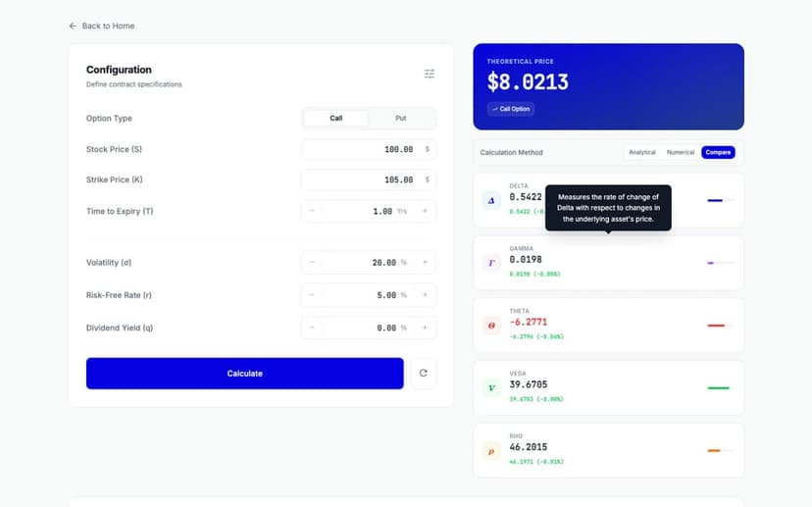The image size is (812, 507).
Task: Click the Gamma progress bar
Action: [x=721, y=263]
